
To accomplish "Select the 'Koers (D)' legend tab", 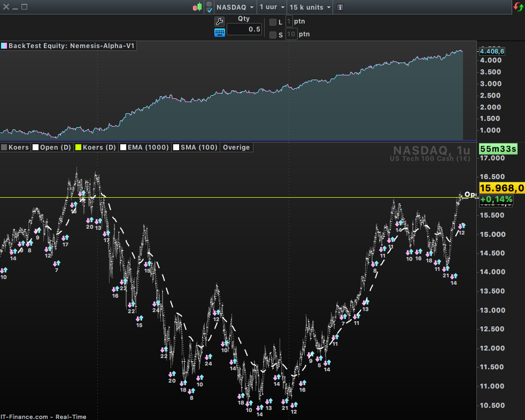I will coord(96,147).
